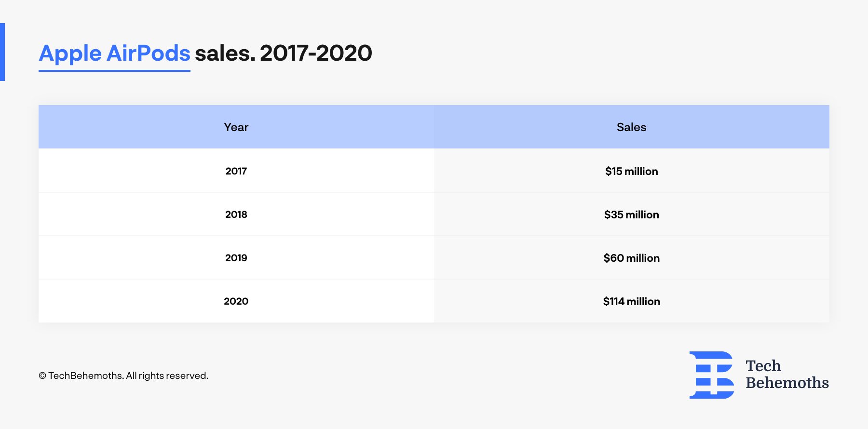This screenshot has height=429, width=868.
Task: Select the $35 million sales value
Action: (632, 214)
